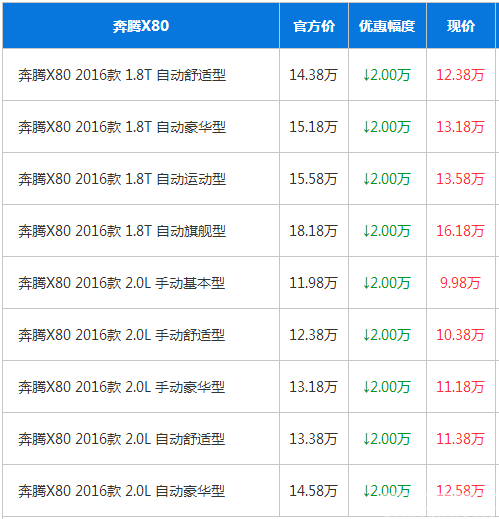Click official price 18.18万

tap(313, 231)
